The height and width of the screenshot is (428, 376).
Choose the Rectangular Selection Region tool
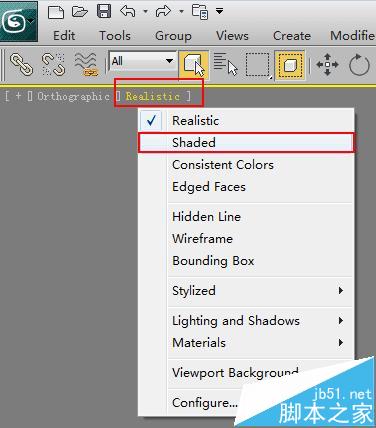258,65
